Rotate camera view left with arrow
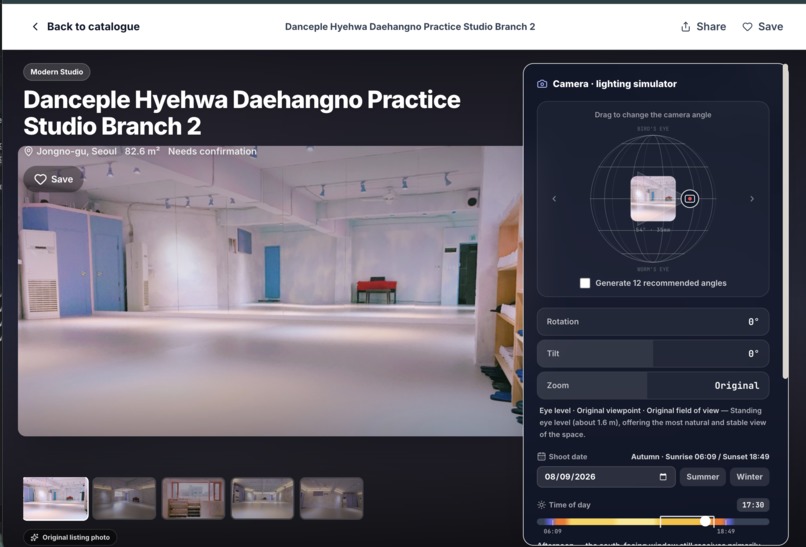The image size is (806, 547). 554,198
